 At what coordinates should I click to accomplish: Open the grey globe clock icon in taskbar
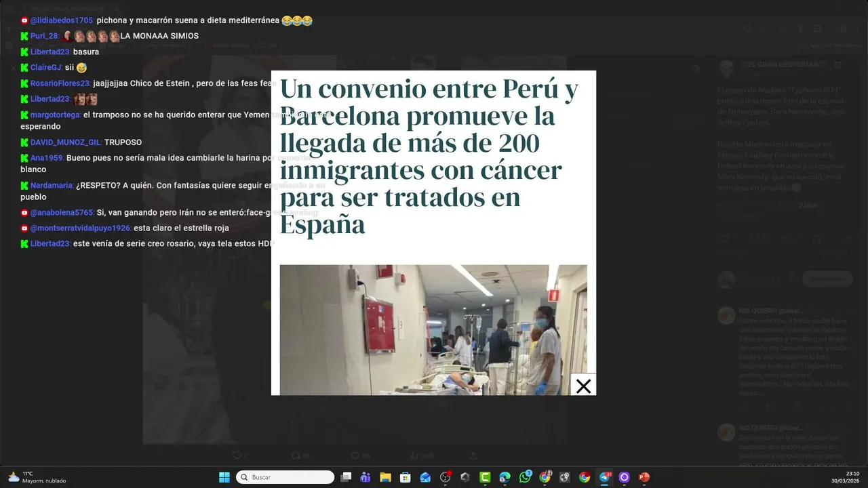tap(564, 477)
